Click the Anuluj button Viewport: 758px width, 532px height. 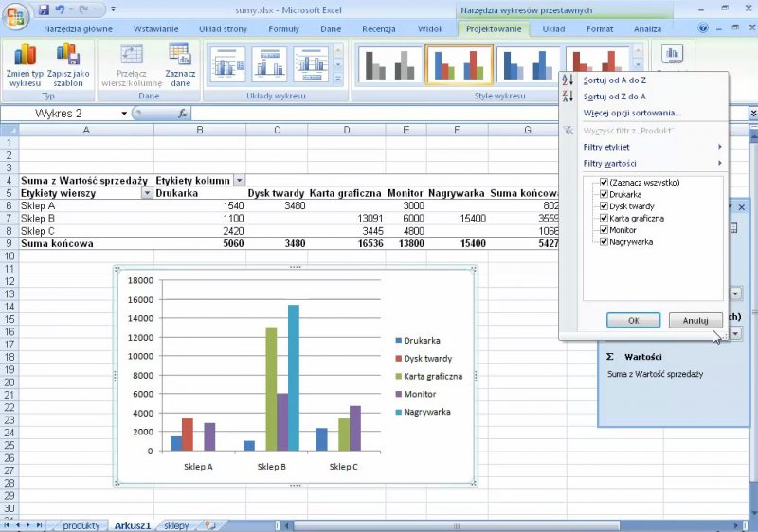tap(695, 321)
